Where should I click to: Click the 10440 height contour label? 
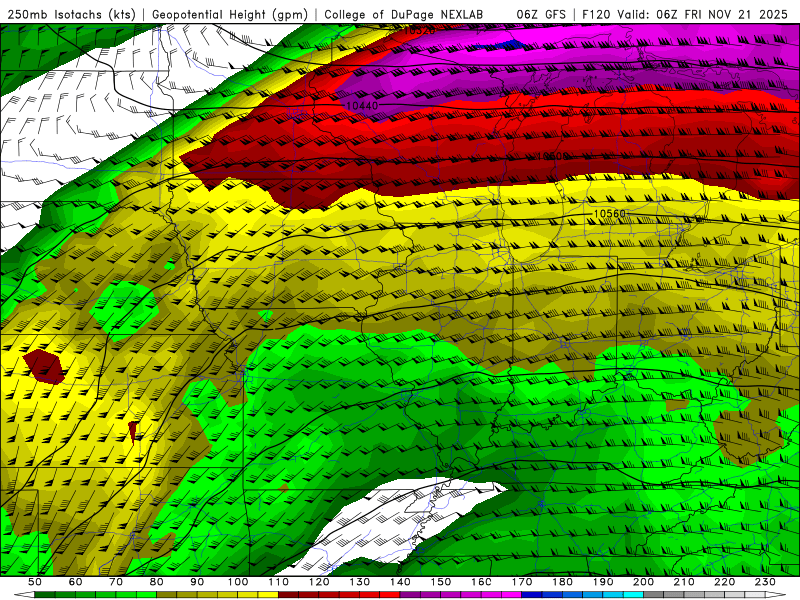click(362, 106)
